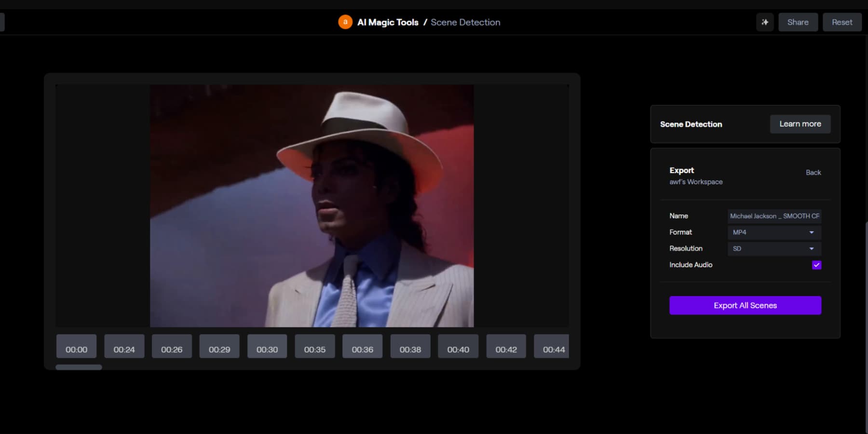
Task: Select the 00:44 scene thumbnail
Action: [x=551, y=346]
